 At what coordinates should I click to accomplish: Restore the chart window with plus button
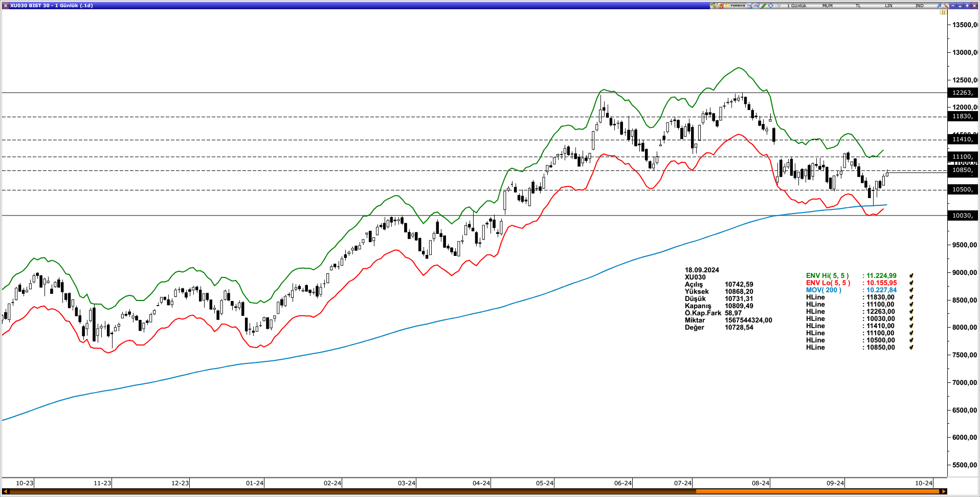pos(967,6)
